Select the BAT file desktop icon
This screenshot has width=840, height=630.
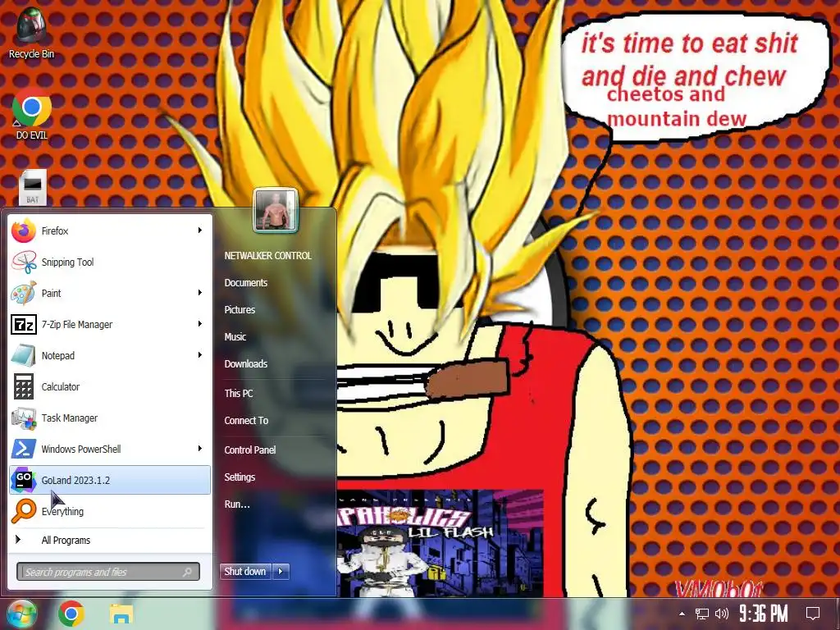click(33, 188)
